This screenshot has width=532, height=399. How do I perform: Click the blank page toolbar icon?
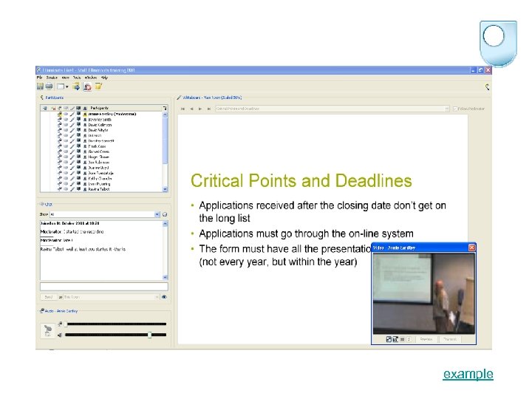tap(61, 86)
